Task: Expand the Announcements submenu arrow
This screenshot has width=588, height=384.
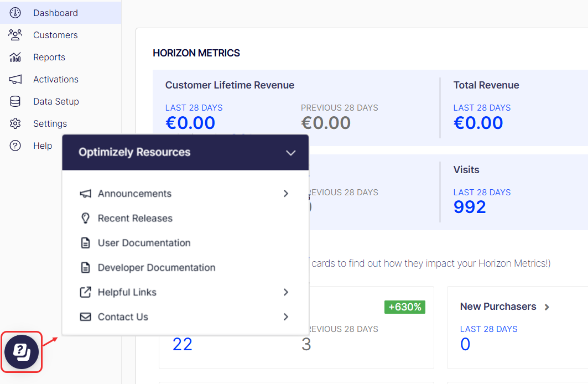Action: click(286, 194)
